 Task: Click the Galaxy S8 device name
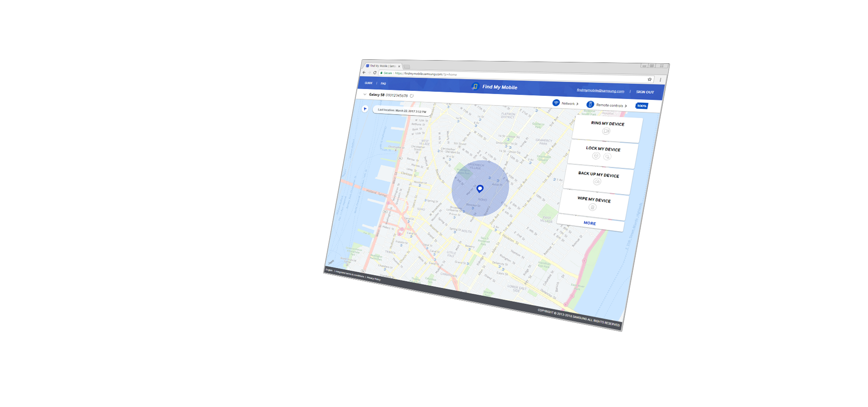(377, 95)
